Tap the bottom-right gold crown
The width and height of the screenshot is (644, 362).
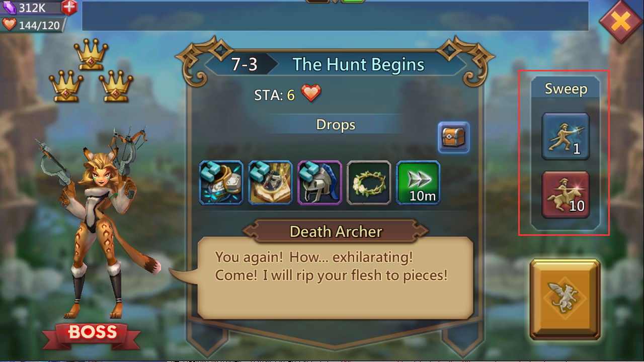116,85
